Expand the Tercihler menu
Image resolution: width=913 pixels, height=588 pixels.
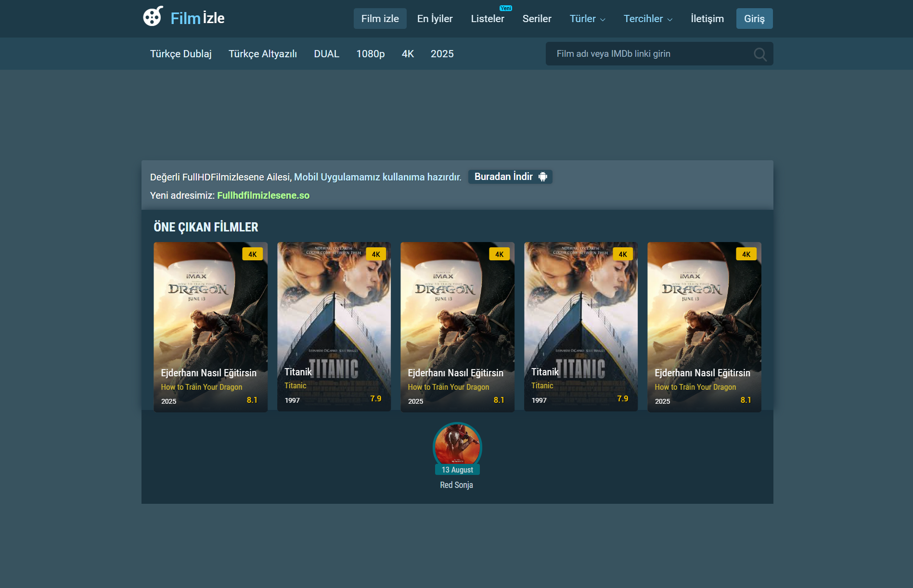point(647,18)
